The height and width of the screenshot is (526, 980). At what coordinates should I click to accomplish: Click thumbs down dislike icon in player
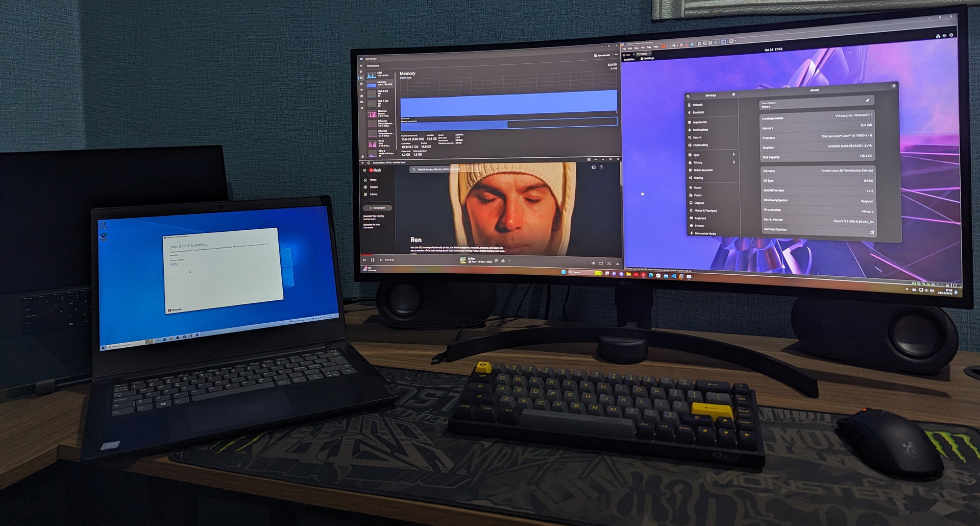[x=496, y=260]
